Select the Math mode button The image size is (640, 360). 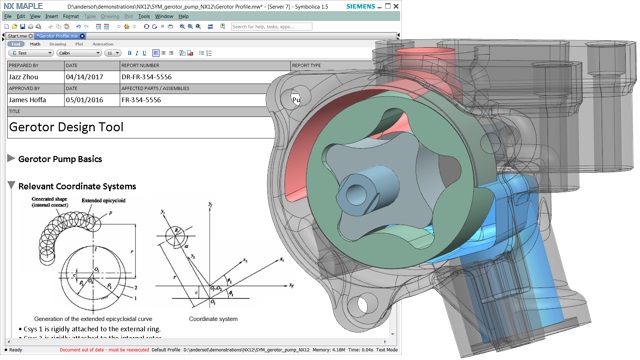click(35, 44)
